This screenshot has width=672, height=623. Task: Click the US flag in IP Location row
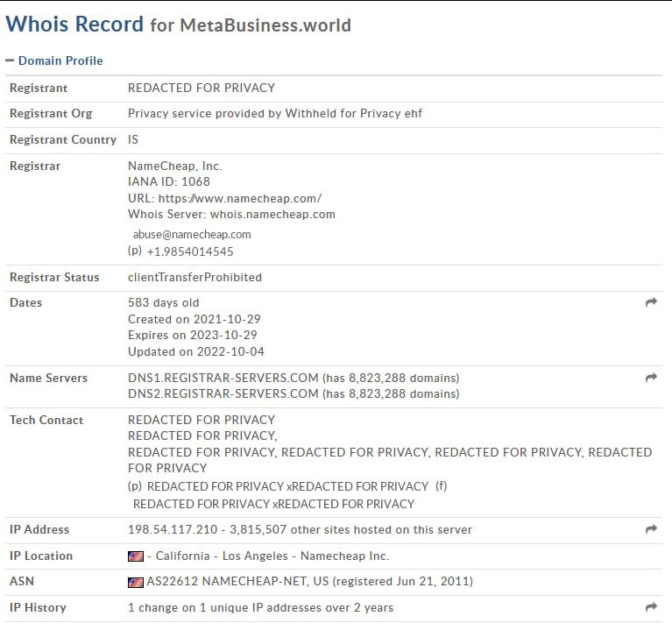tap(136, 556)
